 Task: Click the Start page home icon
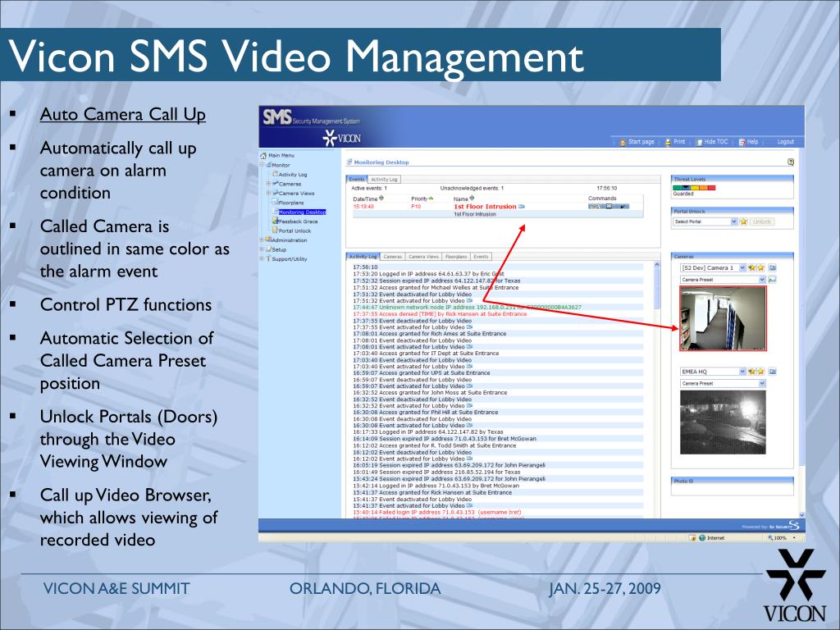[x=623, y=142]
